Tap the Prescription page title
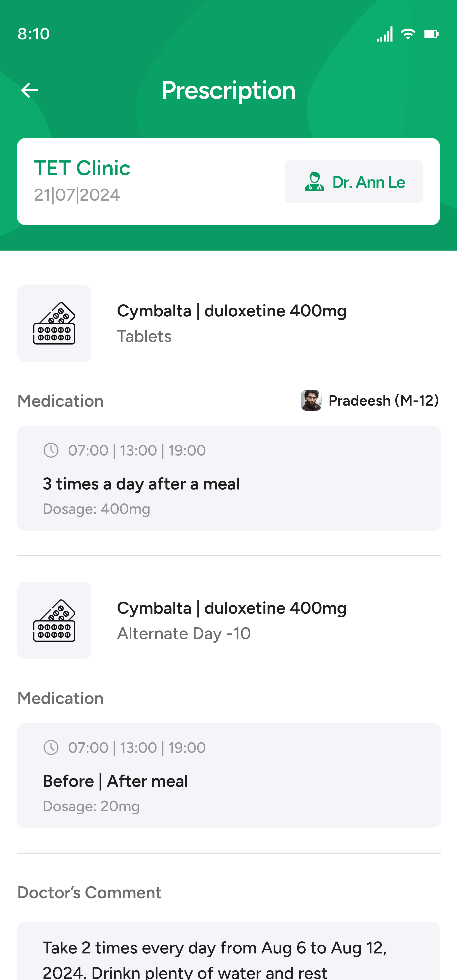 coord(228,90)
